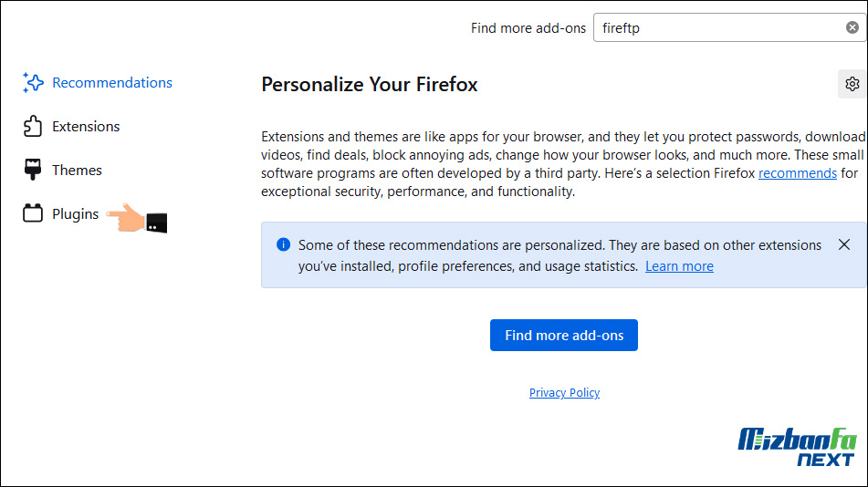
Task: Open the gear tools menu
Action: coord(852,84)
